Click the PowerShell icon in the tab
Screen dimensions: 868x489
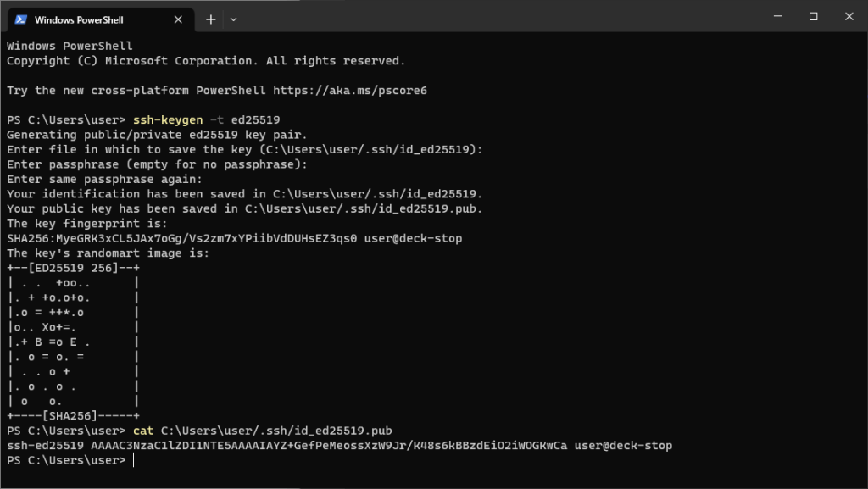pos(20,19)
